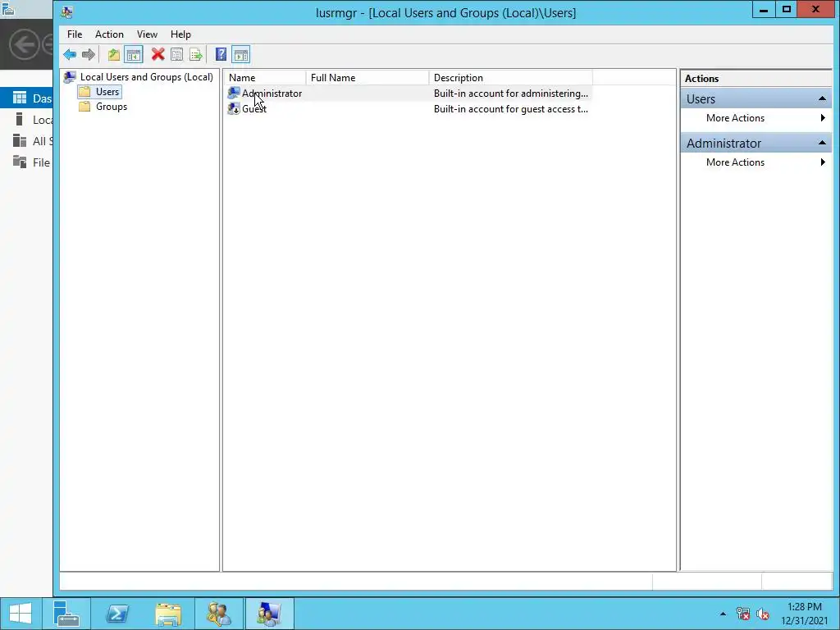Viewport: 840px width, 630px height.
Task: Click Administrator's description text
Action: point(511,94)
